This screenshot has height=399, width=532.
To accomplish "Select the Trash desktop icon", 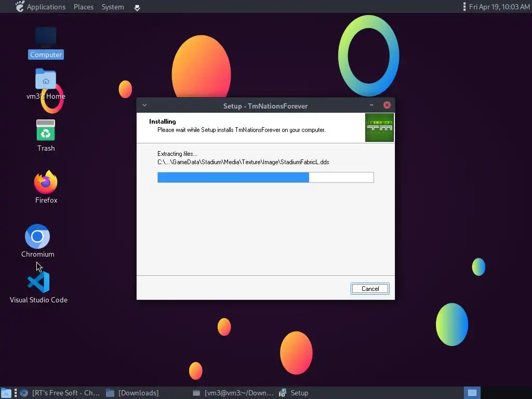I will [x=46, y=136].
